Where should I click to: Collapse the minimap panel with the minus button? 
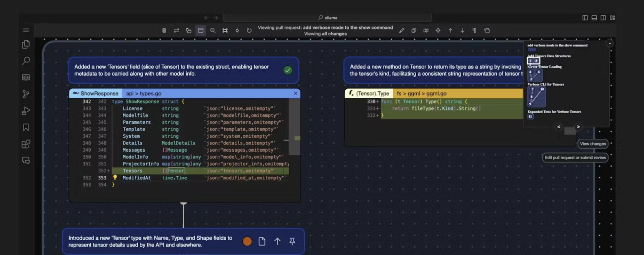click(x=610, y=43)
